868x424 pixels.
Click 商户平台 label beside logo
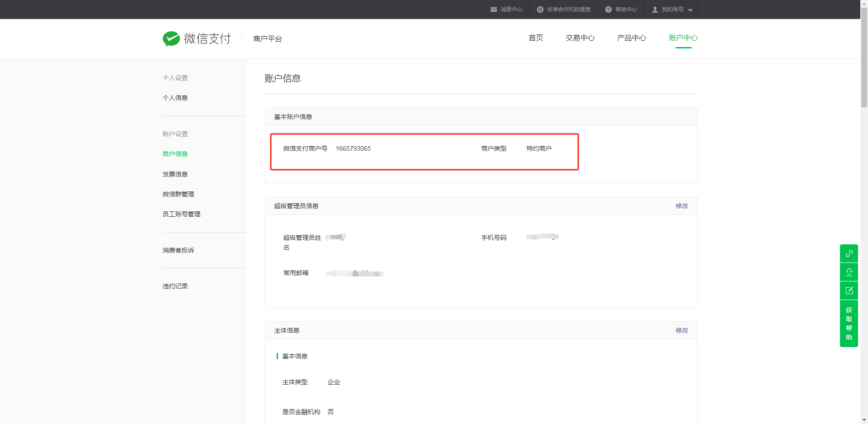[268, 39]
